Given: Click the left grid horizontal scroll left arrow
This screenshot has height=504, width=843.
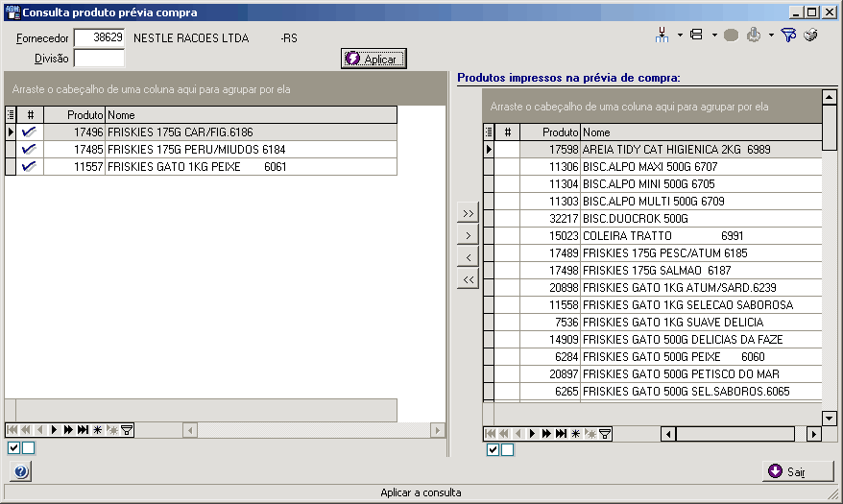Looking at the screenshot, I should (190, 430).
